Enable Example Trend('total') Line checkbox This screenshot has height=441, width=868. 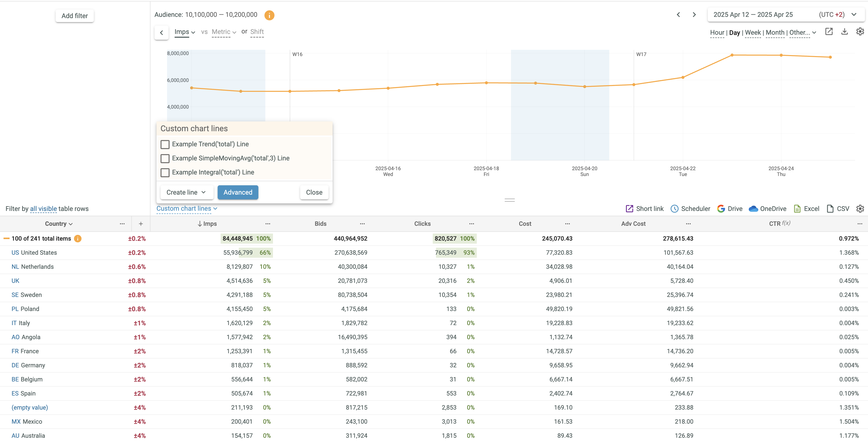pos(165,144)
